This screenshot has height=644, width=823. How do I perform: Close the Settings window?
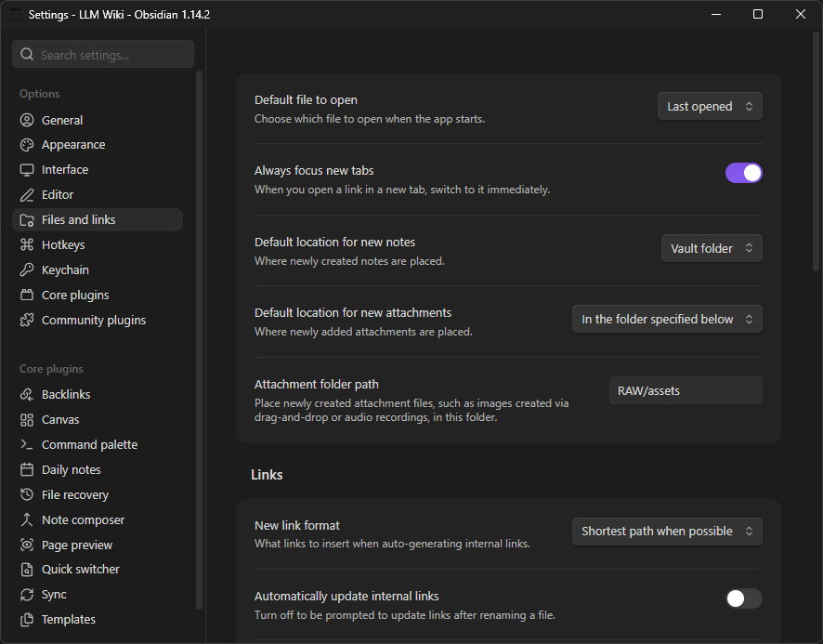[x=800, y=14]
